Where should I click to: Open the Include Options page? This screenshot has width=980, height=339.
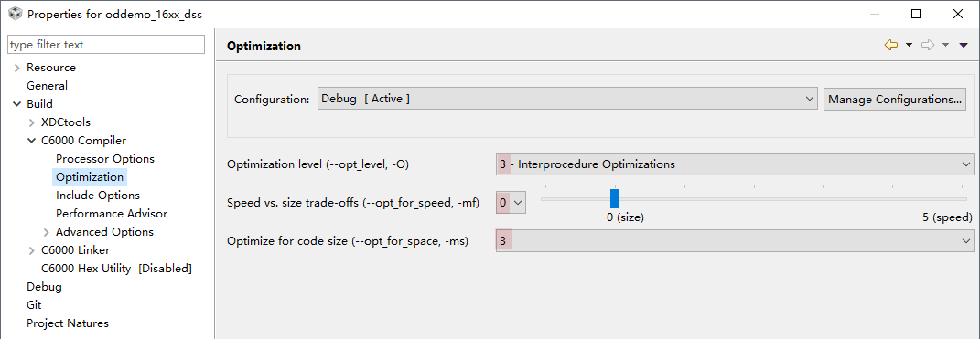point(98,196)
